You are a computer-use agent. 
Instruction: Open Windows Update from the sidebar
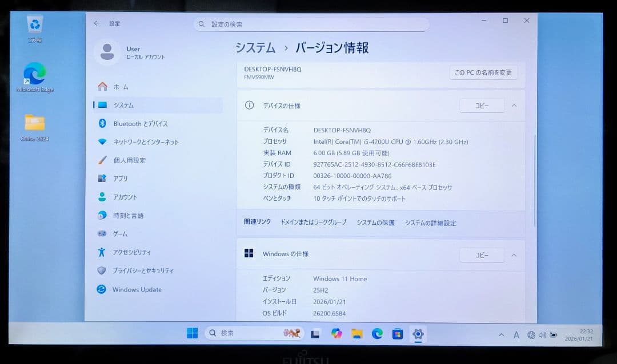(137, 290)
